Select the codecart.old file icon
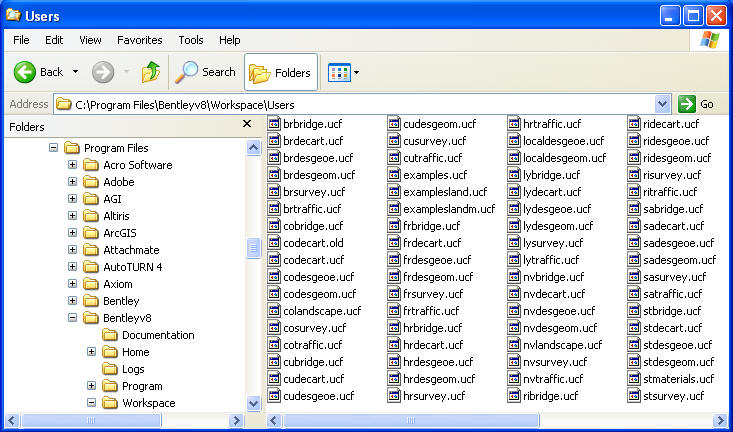This screenshot has height=432, width=733. pyautogui.click(x=274, y=243)
